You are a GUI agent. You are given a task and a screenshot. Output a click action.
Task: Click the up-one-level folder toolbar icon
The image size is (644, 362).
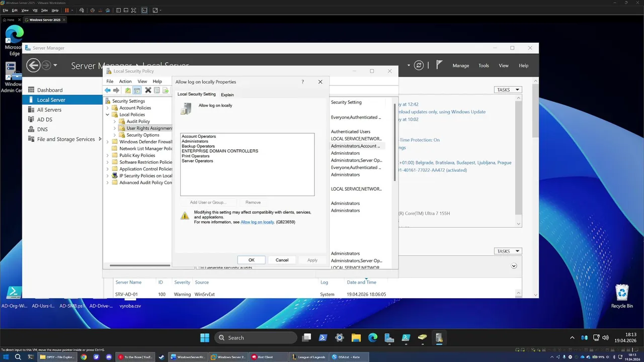click(x=128, y=90)
